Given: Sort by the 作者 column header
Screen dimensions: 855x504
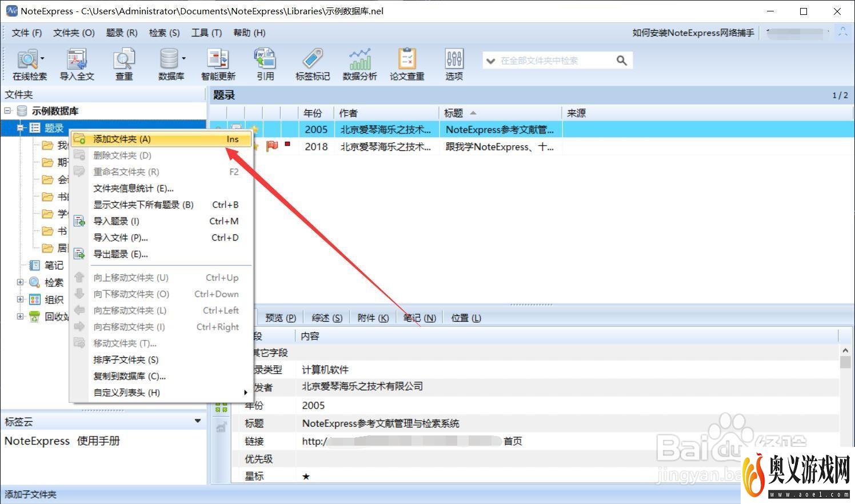Looking at the screenshot, I should [387, 113].
